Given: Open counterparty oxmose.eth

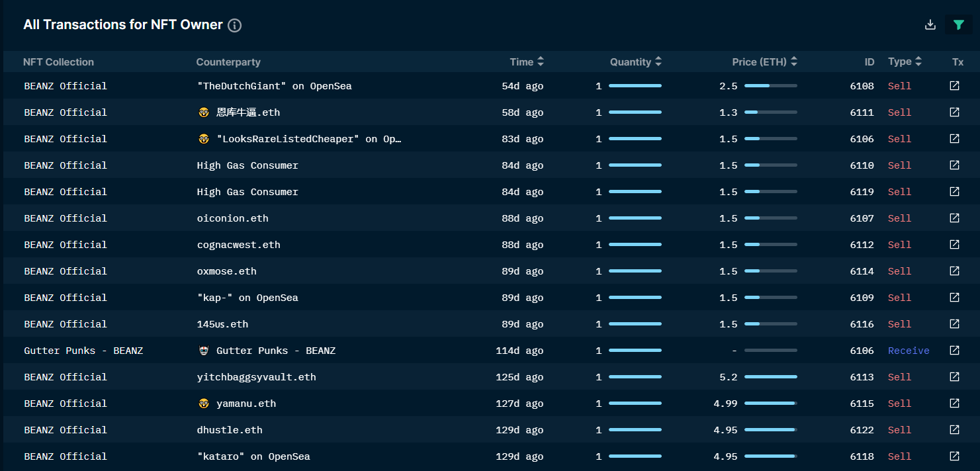Looking at the screenshot, I should pyautogui.click(x=226, y=271).
